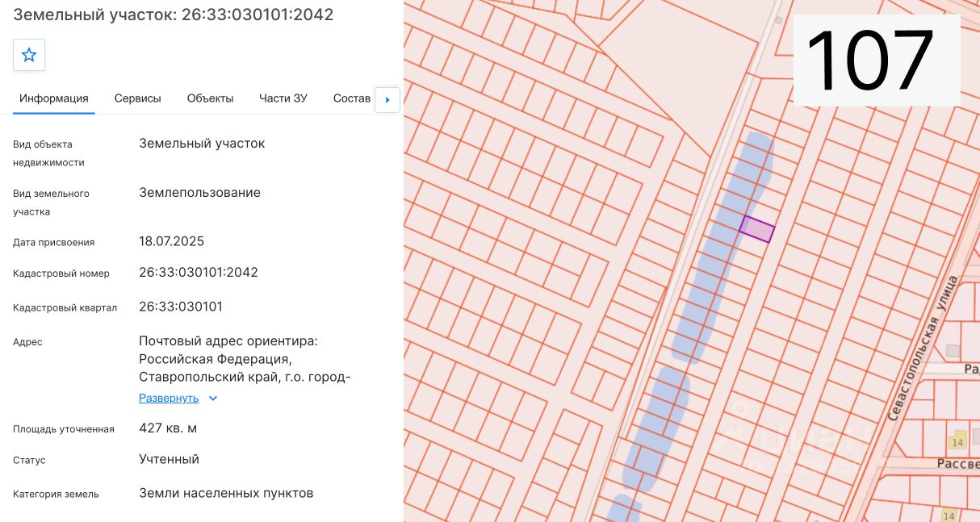
Task: Switch to the Объекты tab
Action: pyautogui.click(x=210, y=98)
